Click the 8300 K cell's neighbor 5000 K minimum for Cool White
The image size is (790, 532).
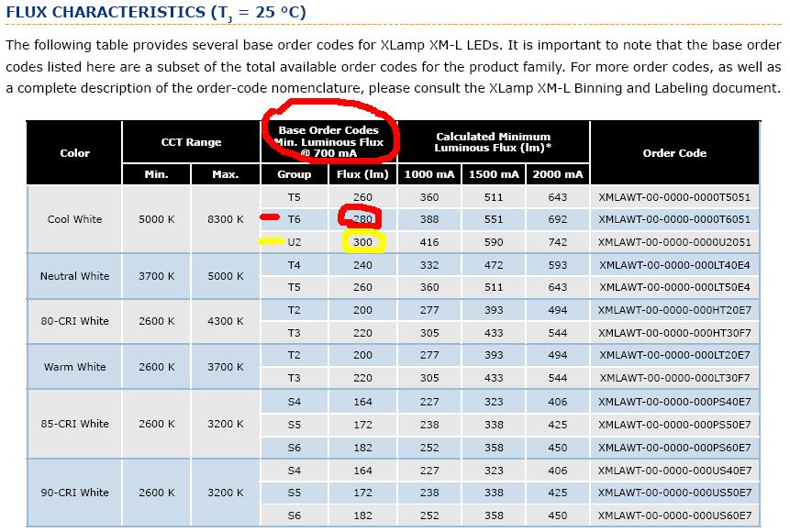(156, 219)
